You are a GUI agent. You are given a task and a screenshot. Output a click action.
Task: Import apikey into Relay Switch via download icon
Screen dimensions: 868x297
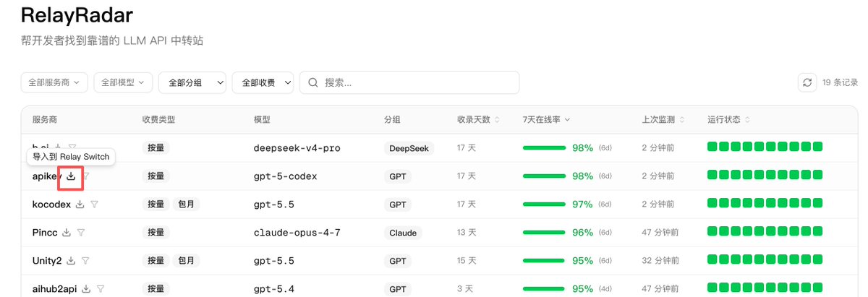[x=71, y=176]
